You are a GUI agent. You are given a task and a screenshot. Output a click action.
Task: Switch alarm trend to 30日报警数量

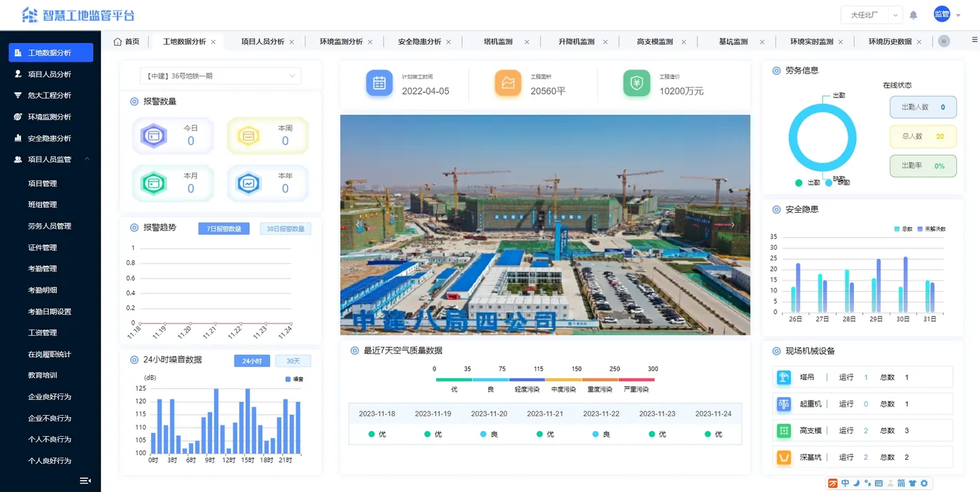pyautogui.click(x=286, y=229)
